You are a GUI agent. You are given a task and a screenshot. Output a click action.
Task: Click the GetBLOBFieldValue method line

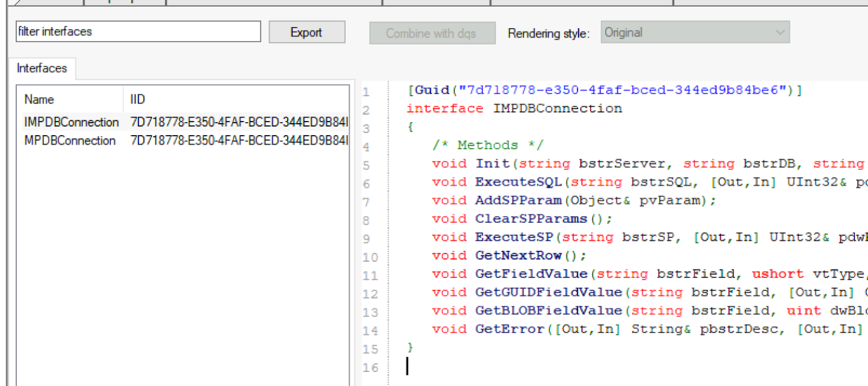(548, 311)
